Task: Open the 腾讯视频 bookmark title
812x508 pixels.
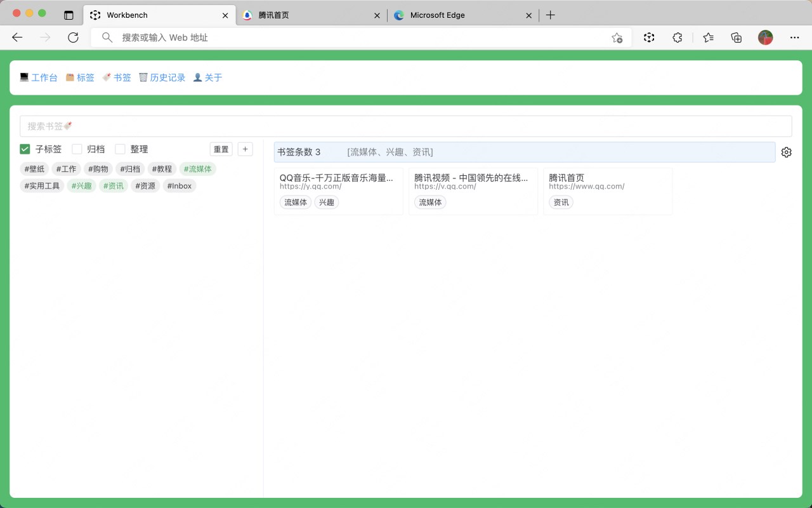Action: click(x=471, y=178)
